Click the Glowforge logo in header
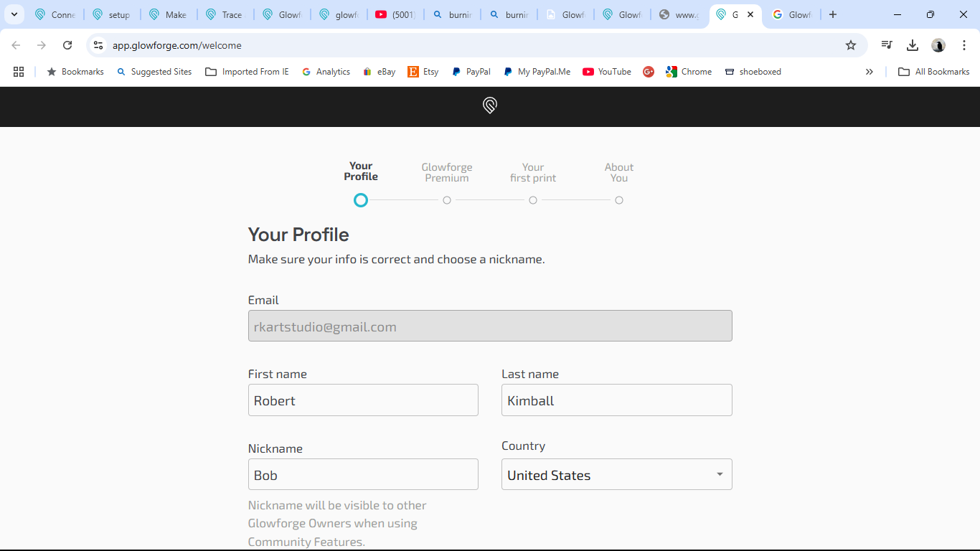The width and height of the screenshot is (980, 551). click(x=490, y=106)
